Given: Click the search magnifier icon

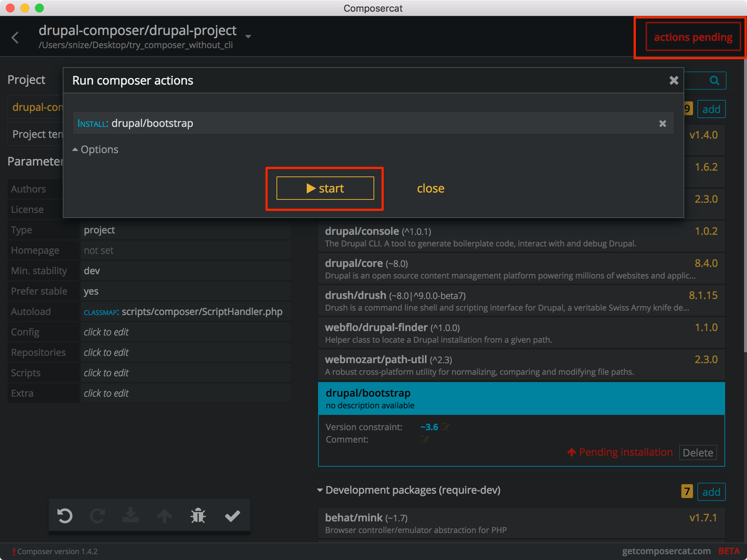Looking at the screenshot, I should 714,80.
